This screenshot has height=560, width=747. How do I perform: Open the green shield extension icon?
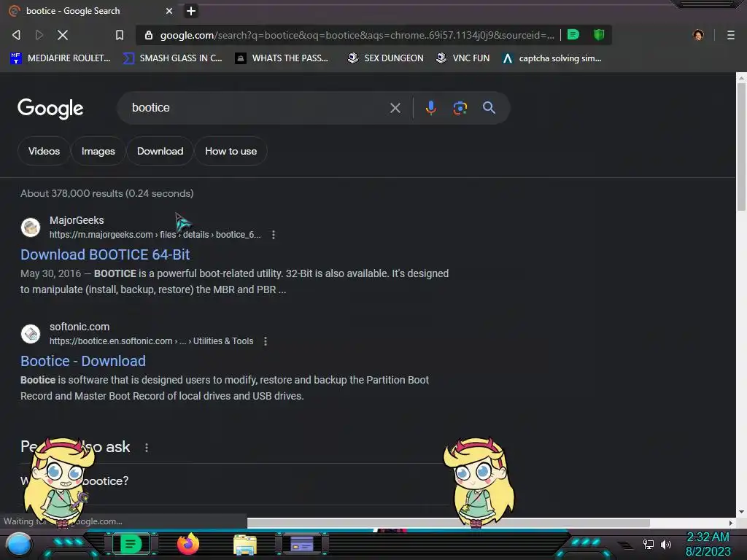click(599, 35)
